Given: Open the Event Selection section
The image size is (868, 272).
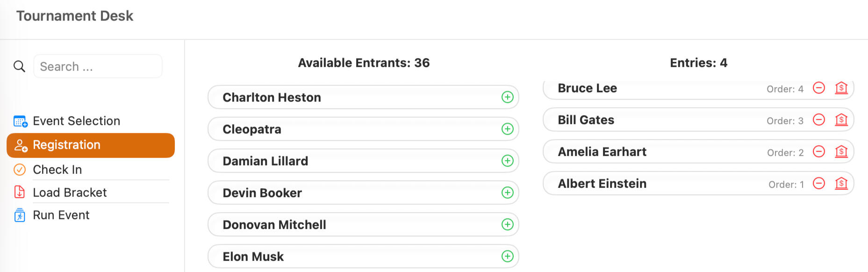Looking at the screenshot, I should [76, 121].
